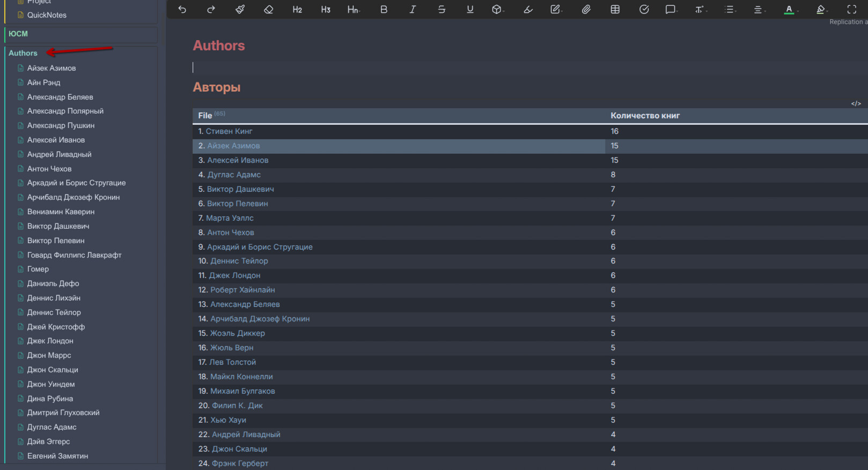Image resolution: width=868 pixels, height=470 pixels.
Task: Open the Стивен Кинг link in table
Action: click(x=229, y=131)
